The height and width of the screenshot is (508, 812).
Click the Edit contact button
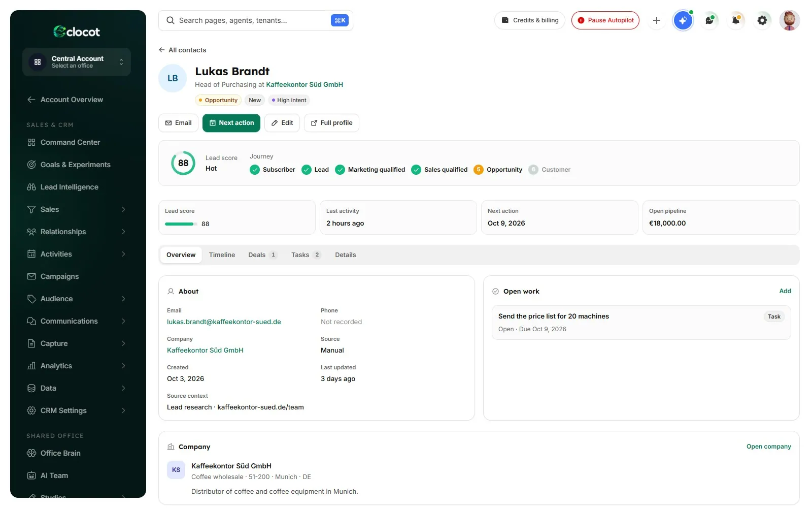click(282, 123)
